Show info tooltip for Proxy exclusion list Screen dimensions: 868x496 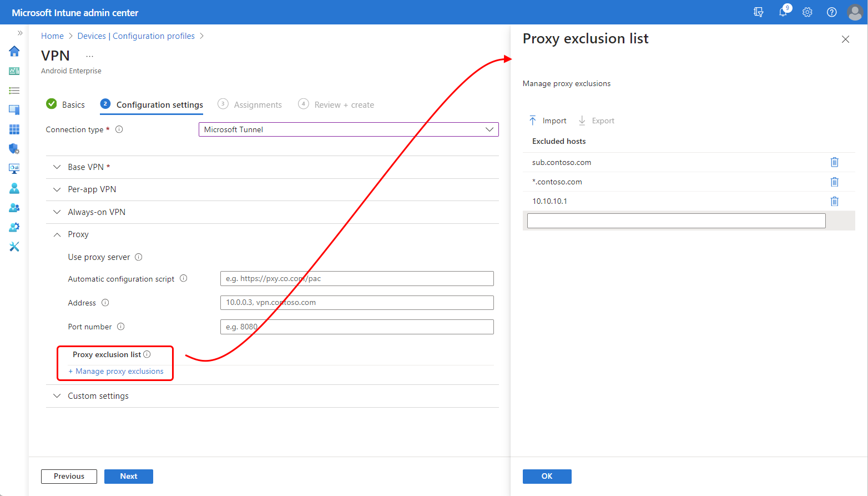pyautogui.click(x=147, y=354)
